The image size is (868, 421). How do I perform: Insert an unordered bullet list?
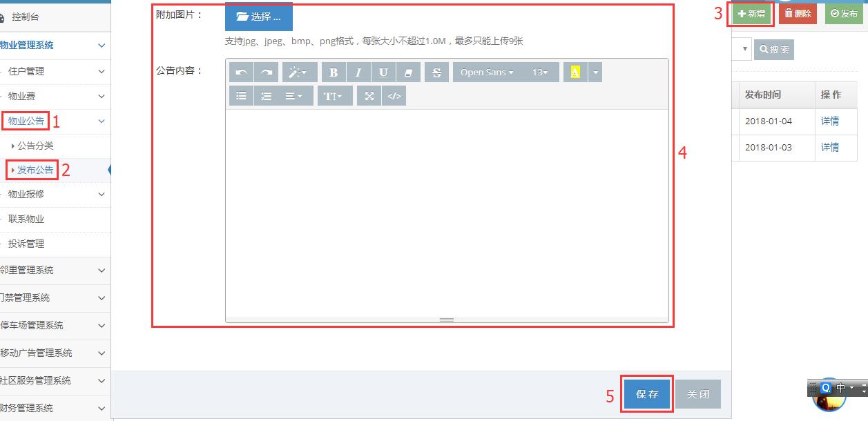[241, 96]
